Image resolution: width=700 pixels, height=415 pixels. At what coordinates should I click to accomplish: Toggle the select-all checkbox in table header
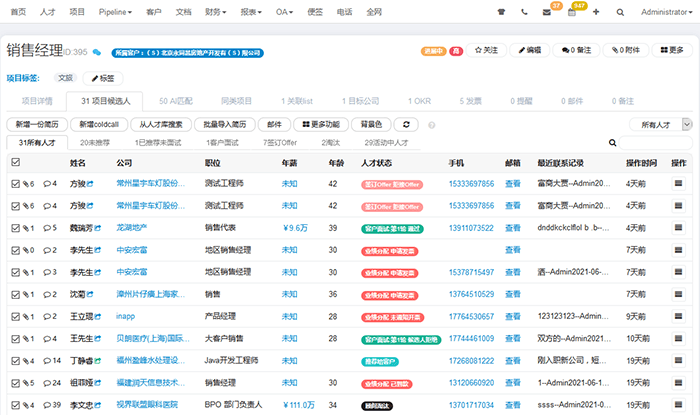(15, 162)
